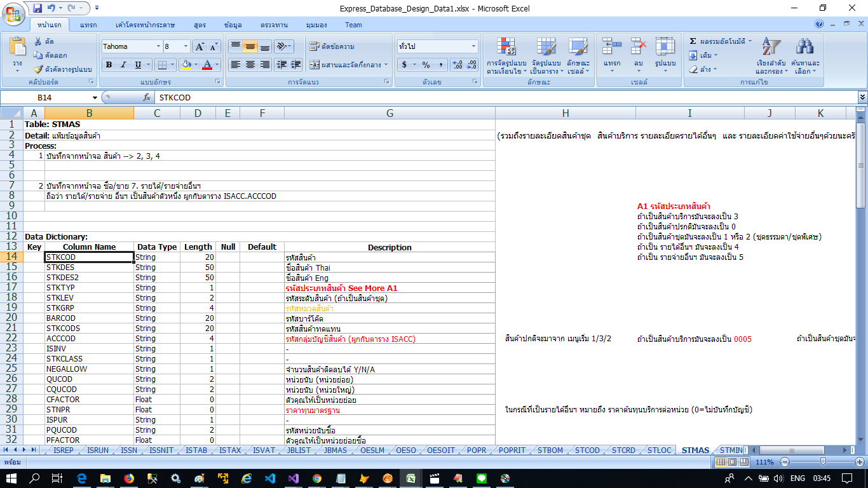This screenshot has width=868, height=488.
Task: Click the Windows Start button
Action: coord(13,478)
